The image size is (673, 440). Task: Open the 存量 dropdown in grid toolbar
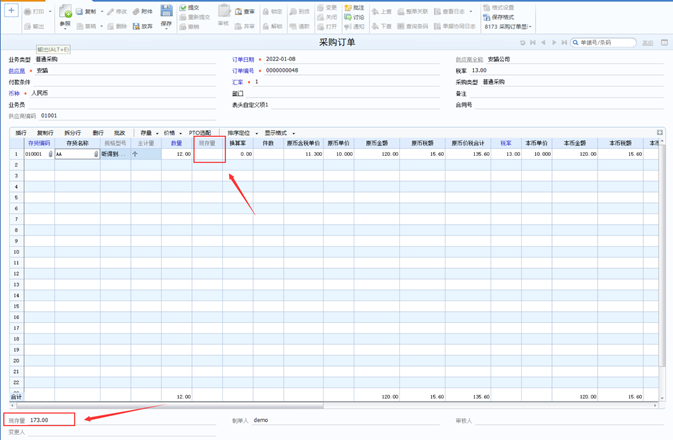148,133
